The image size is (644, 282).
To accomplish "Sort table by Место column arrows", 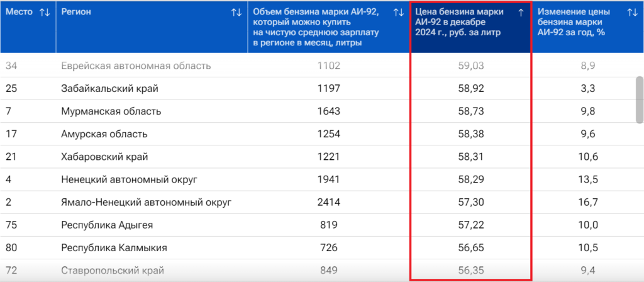I will click(x=45, y=13).
